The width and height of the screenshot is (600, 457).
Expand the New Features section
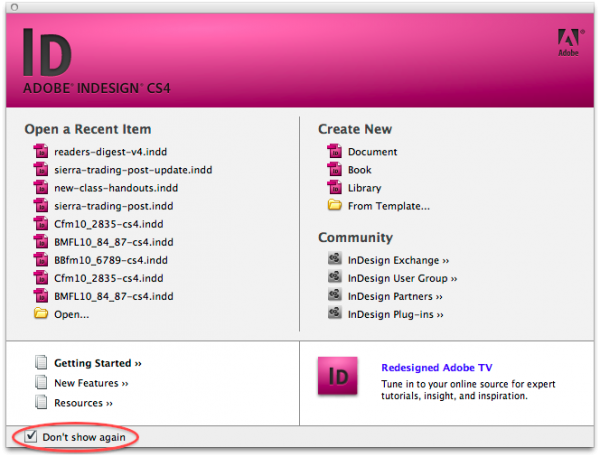(91, 383)
